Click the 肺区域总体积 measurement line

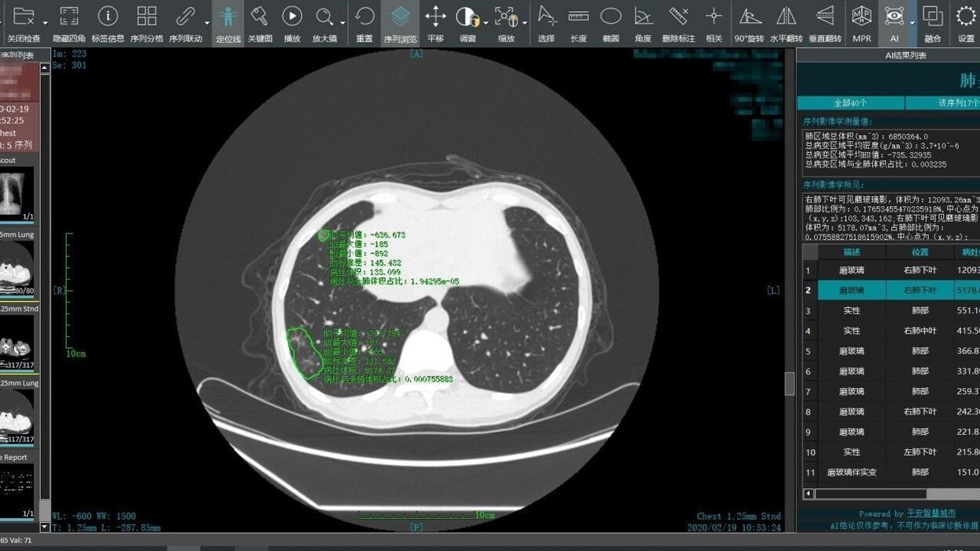[866, 136]
